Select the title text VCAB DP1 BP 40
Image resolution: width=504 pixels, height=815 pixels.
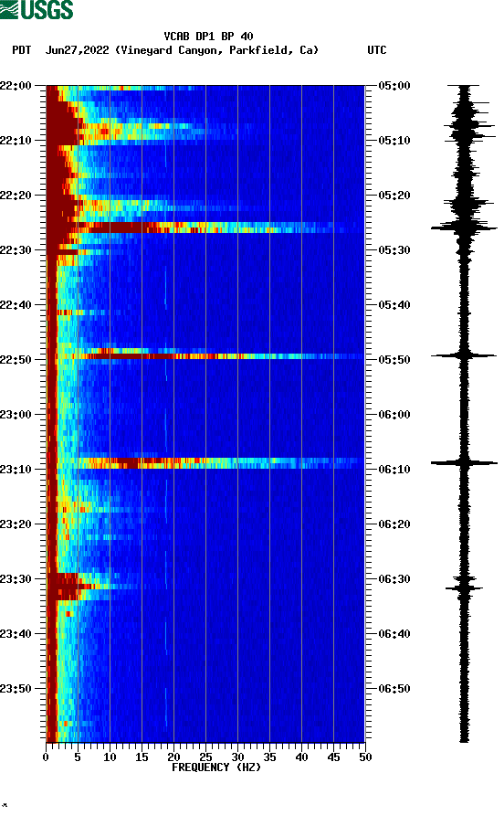click(x=208, y=37)
